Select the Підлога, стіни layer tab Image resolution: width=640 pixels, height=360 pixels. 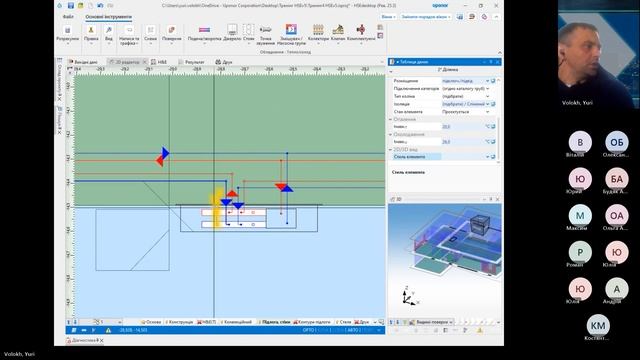point(274,322)
